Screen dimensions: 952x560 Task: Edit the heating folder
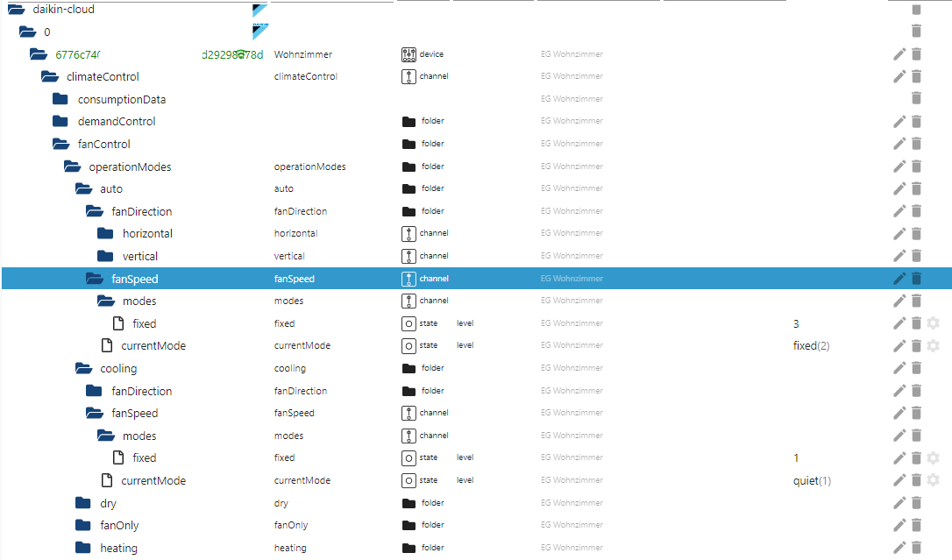click(899, 547)
